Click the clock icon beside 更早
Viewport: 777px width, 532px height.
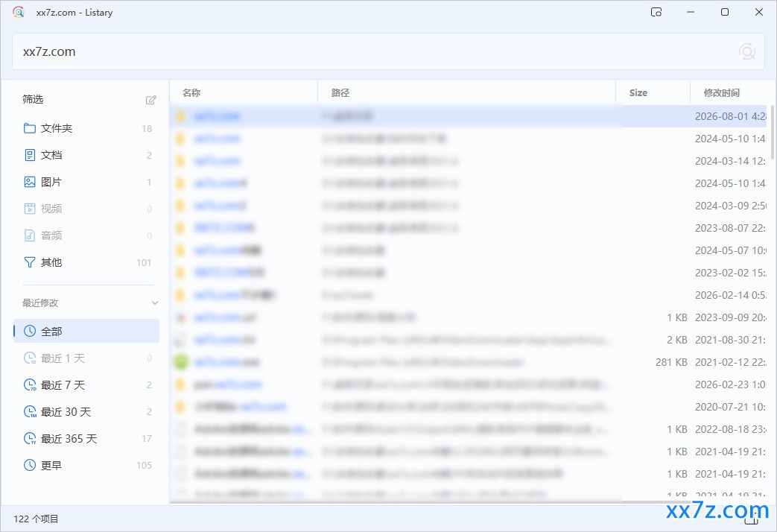tap(30, 465)
